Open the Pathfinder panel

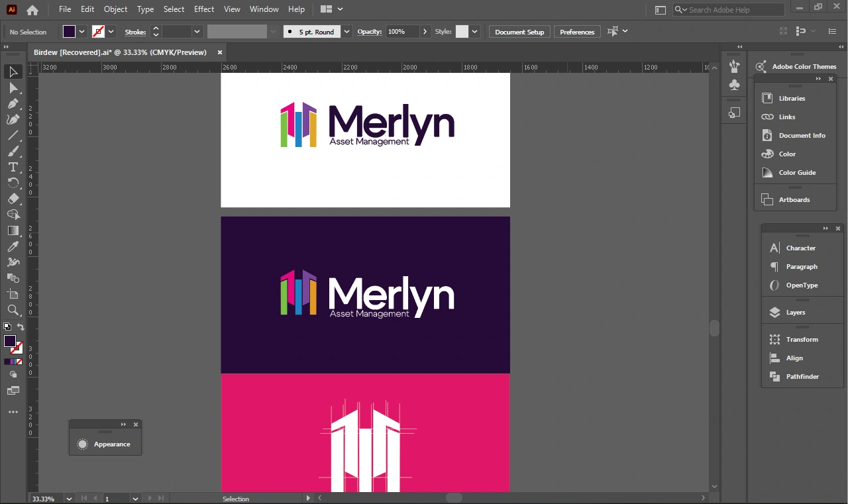coord(802,376)
